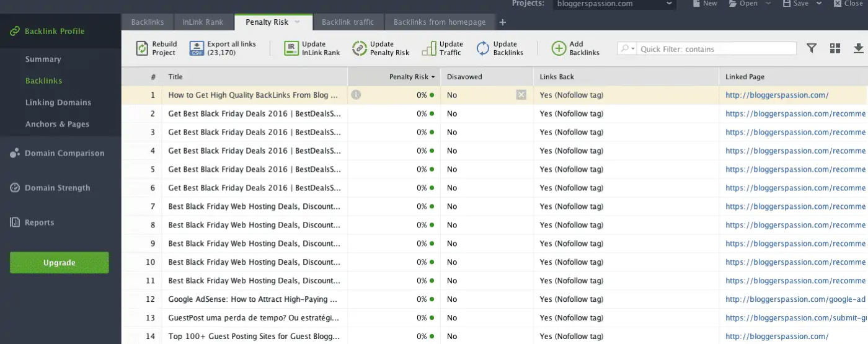868x344 pixels.
Task: Click the green Upgrade button
Action: [60, 263]
